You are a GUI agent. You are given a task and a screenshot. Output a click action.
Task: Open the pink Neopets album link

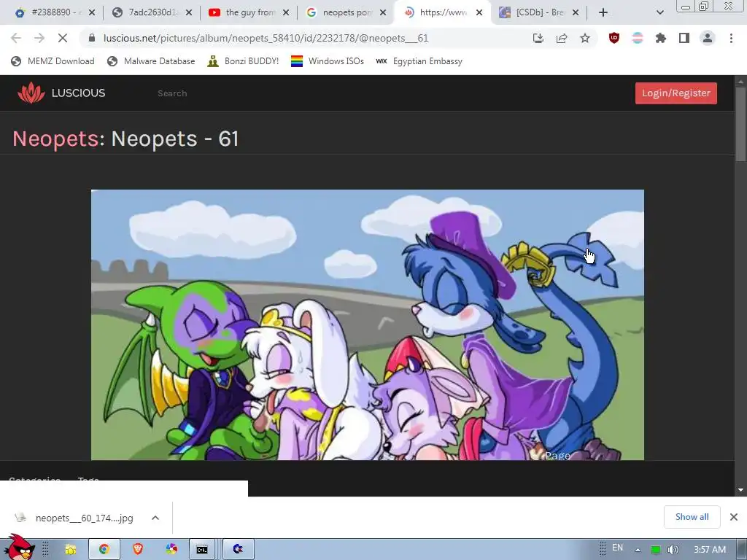tap(55, 139)
